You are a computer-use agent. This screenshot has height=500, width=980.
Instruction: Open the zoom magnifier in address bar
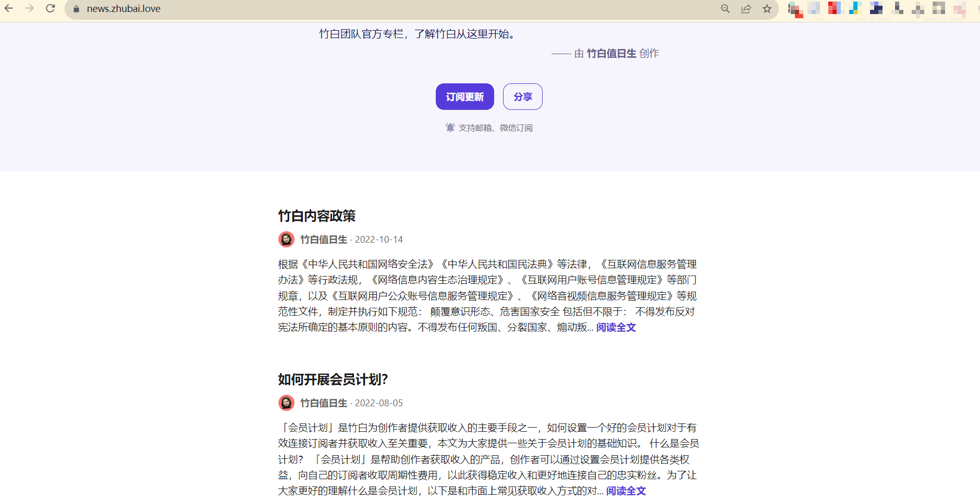725,9
